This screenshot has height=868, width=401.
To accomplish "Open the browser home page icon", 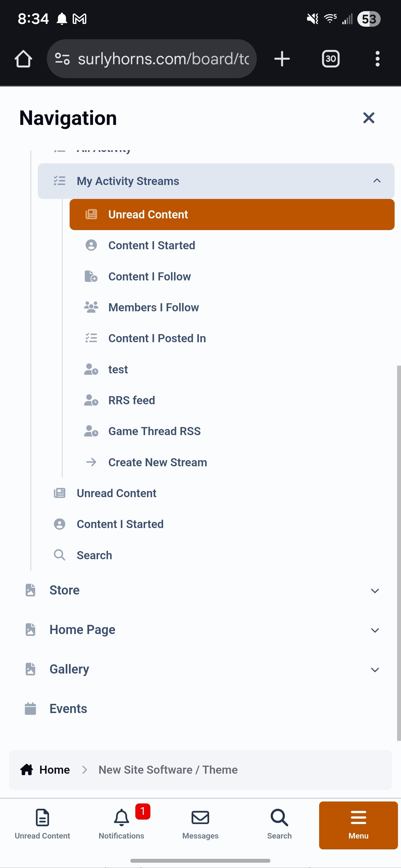I will [x=23, y=59].
